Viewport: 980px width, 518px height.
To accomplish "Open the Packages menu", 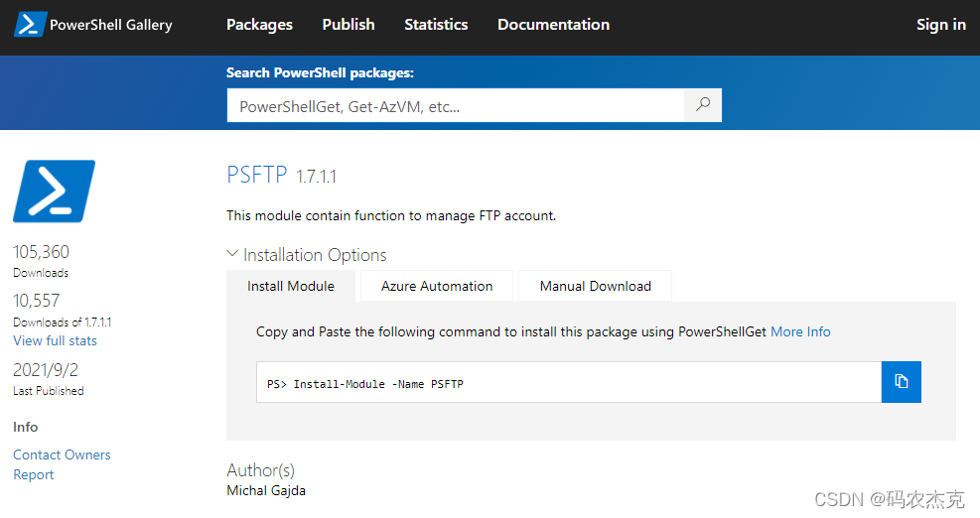I will coord(259,25).
